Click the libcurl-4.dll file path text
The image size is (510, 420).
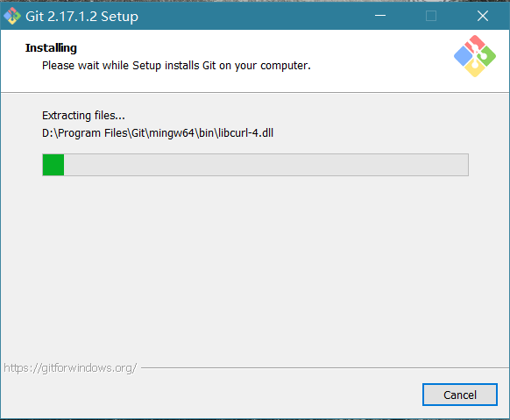click(158, 133)
